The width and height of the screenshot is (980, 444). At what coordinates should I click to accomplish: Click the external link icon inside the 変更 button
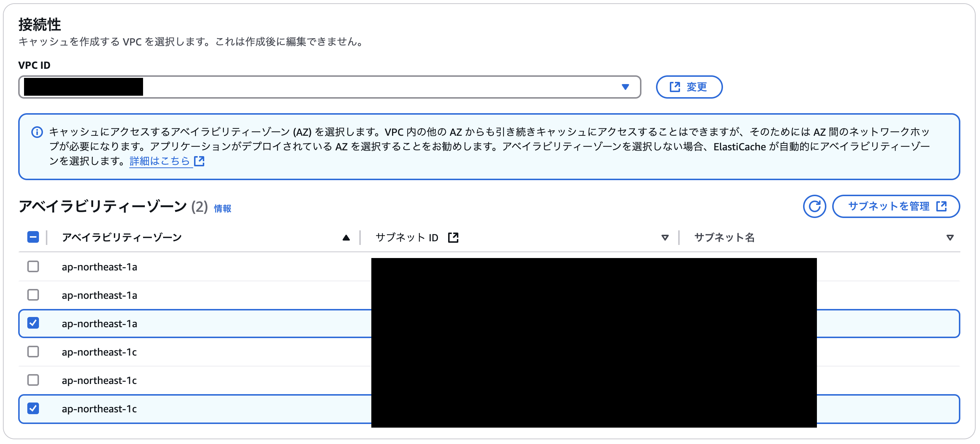(x=675, y=87)
